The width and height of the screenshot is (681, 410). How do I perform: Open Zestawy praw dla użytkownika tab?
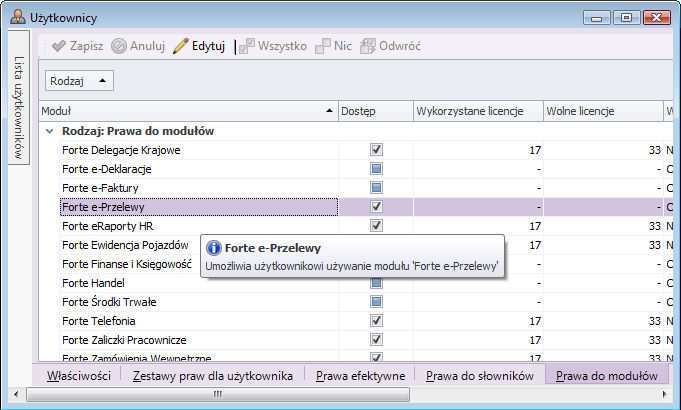[x=212, y=376]
